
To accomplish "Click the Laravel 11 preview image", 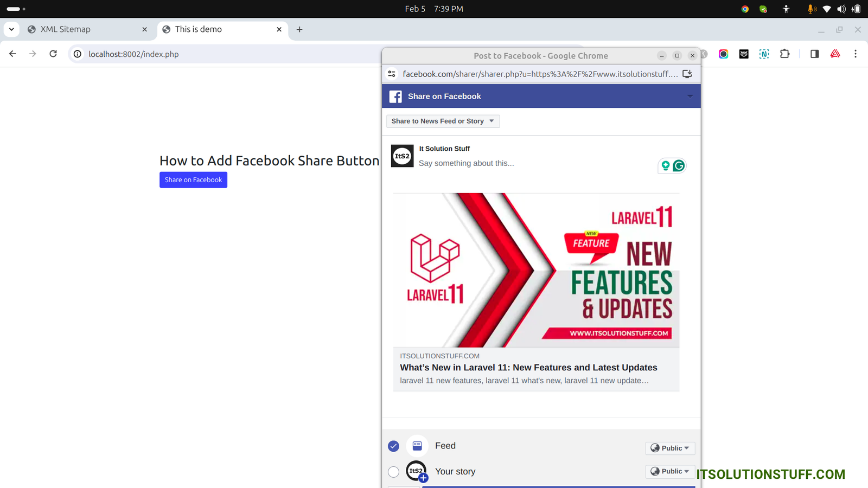I will click(536, 270).
